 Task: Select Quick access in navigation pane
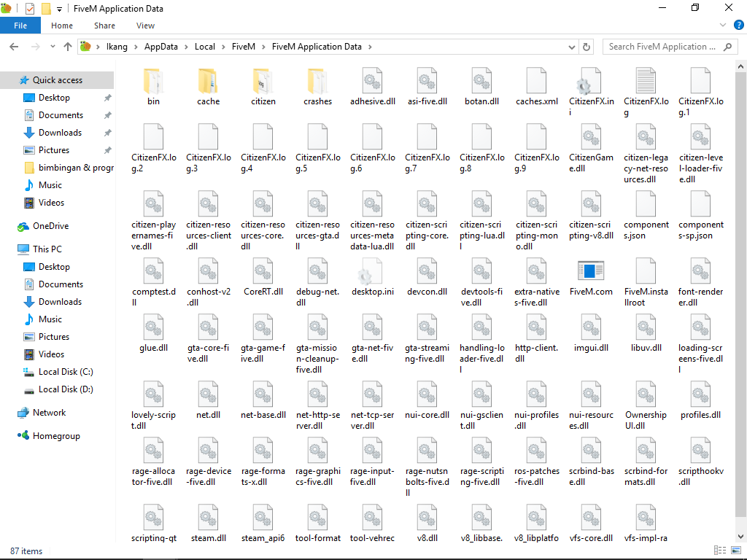click(57, 80)
